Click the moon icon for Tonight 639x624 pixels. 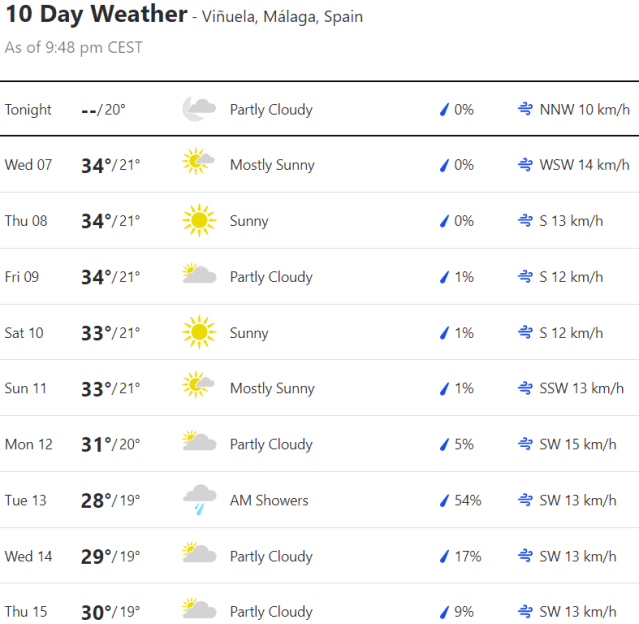click(198, 109)
